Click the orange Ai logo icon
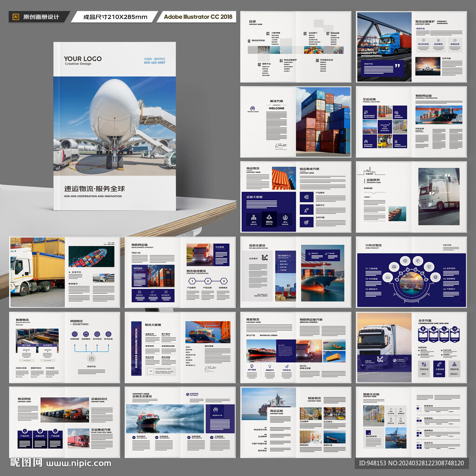 16,17
